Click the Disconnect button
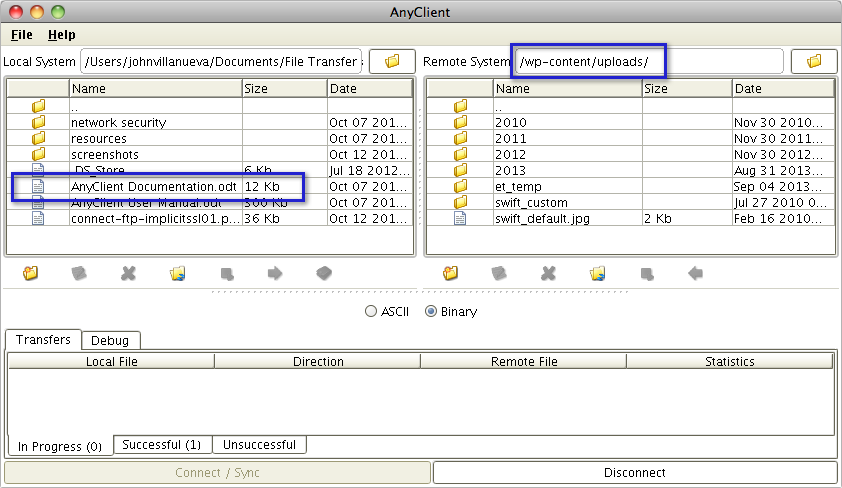The height and width of the screenshot is (488, 842). click(635, 472)
